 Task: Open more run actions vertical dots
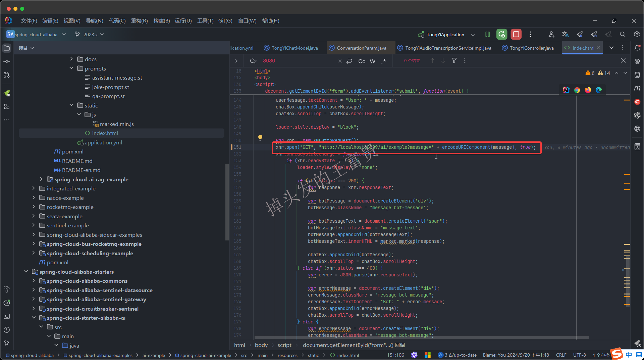tap(530, 34)
